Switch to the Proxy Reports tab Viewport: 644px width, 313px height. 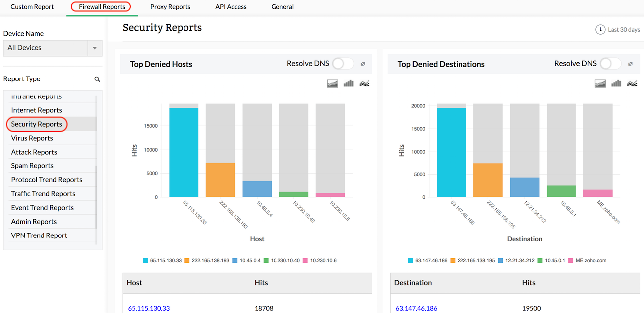click(170, 7)
